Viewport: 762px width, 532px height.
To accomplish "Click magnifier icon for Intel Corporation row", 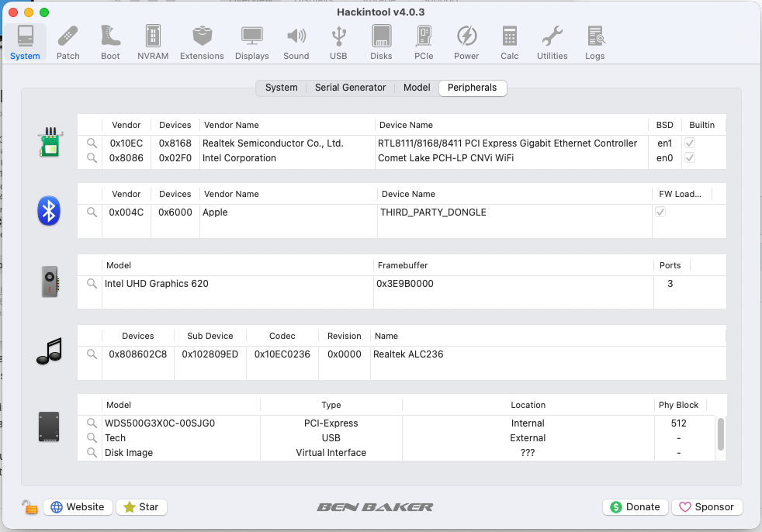I will tap(92, 158).
